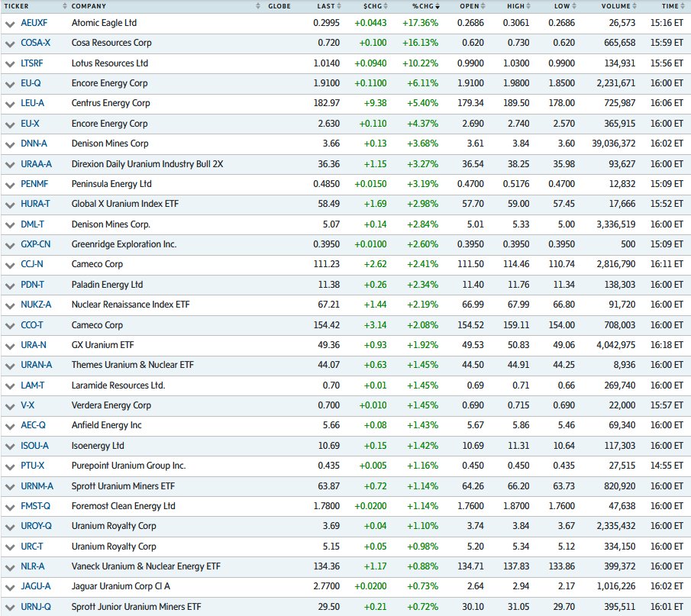Open the URAN-A ticker link
This screenshot has height=616, width=691.
coord(36,365)
